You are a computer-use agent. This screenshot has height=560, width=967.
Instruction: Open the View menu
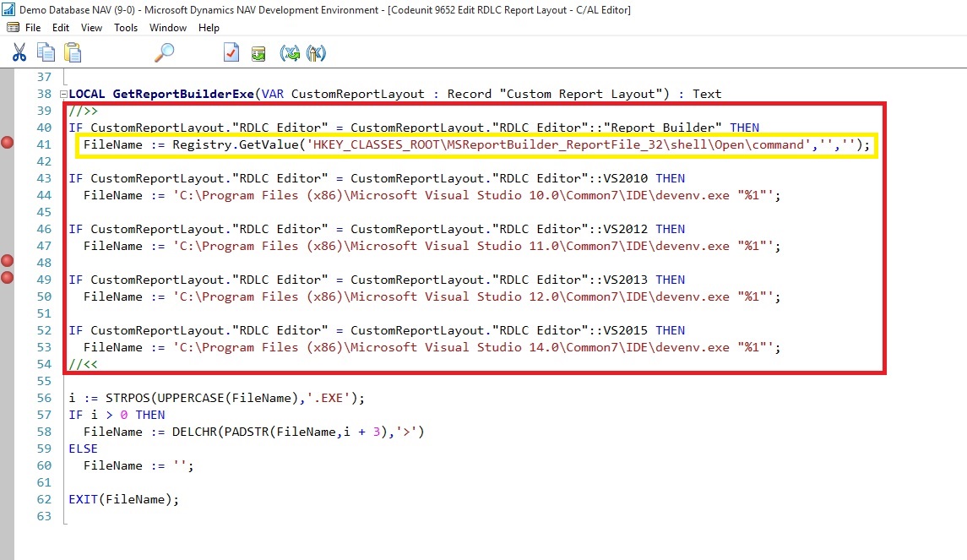(x=91, y=28)
